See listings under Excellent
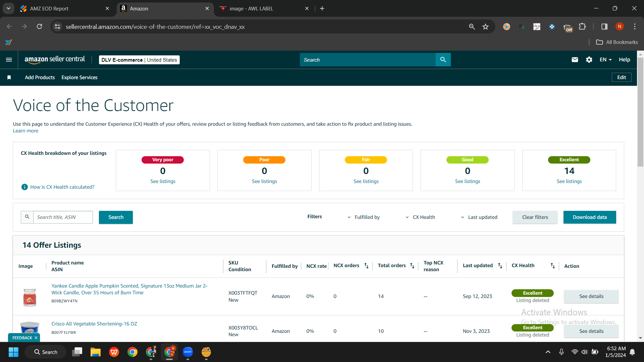This screenshot has height=362, width=644. coord(569,181)
